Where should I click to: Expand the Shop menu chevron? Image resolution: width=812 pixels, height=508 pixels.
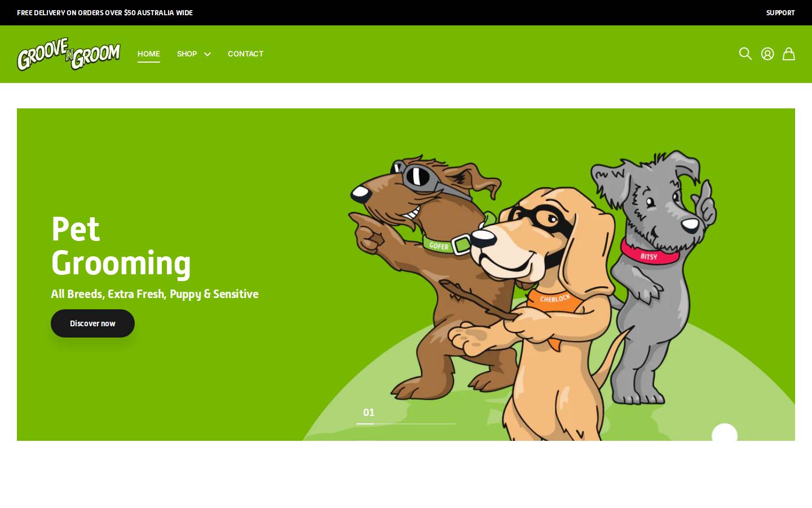tap(208, 54)
